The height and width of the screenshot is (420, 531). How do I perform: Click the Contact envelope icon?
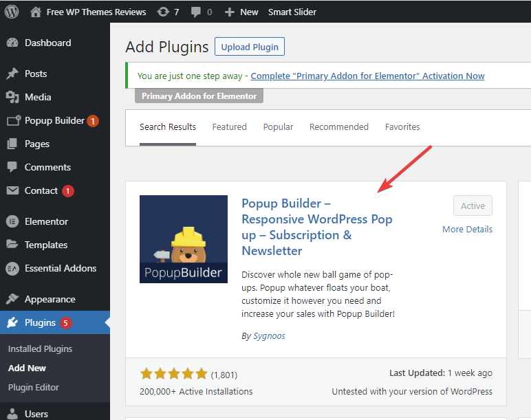[x=12, y=190]
